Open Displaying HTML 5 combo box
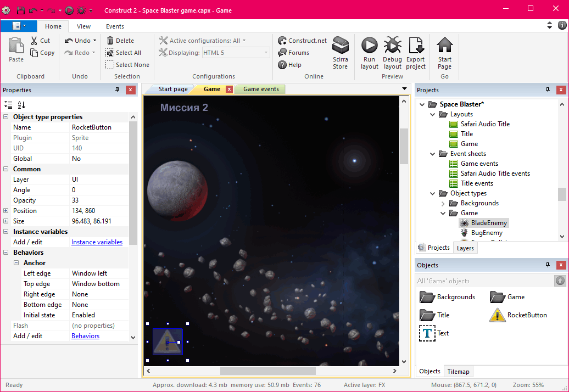569x392 pixels. pyautogui.click(x=236, y=53)
